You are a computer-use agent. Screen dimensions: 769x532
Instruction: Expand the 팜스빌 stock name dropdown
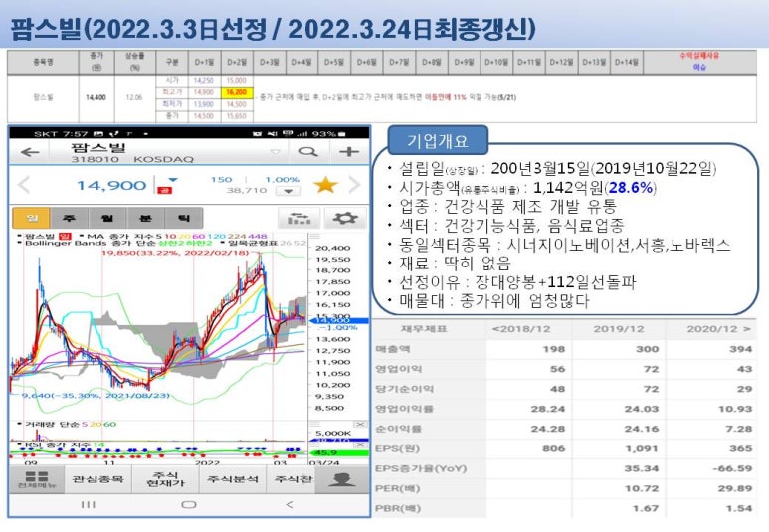coord(276,152)
